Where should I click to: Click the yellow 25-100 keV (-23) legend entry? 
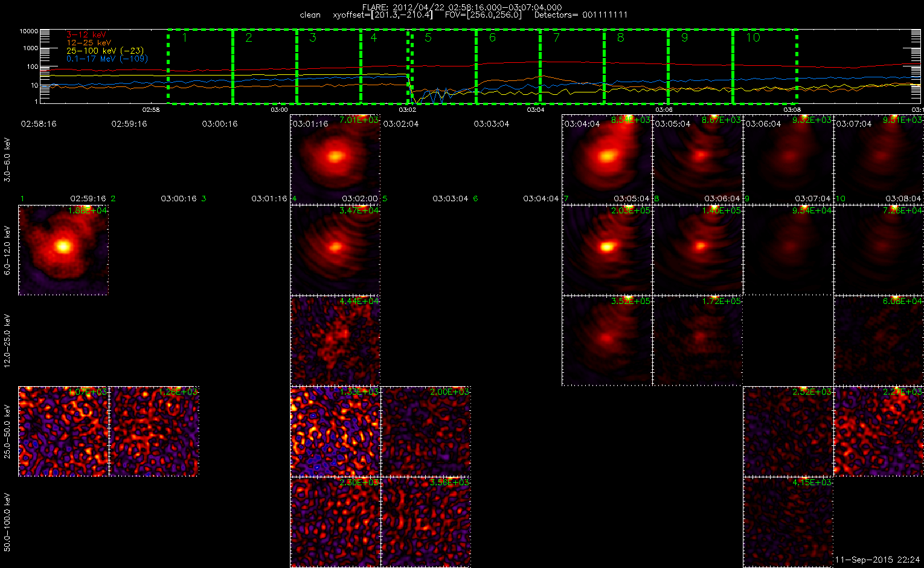point(105,51)
